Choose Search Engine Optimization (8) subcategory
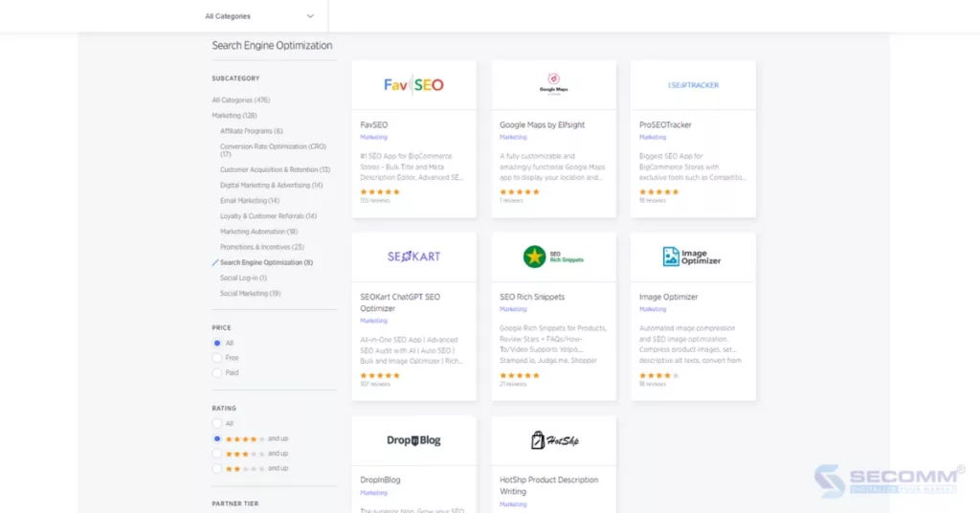Viewport: 980px width, 513px height. click(266, 262)
